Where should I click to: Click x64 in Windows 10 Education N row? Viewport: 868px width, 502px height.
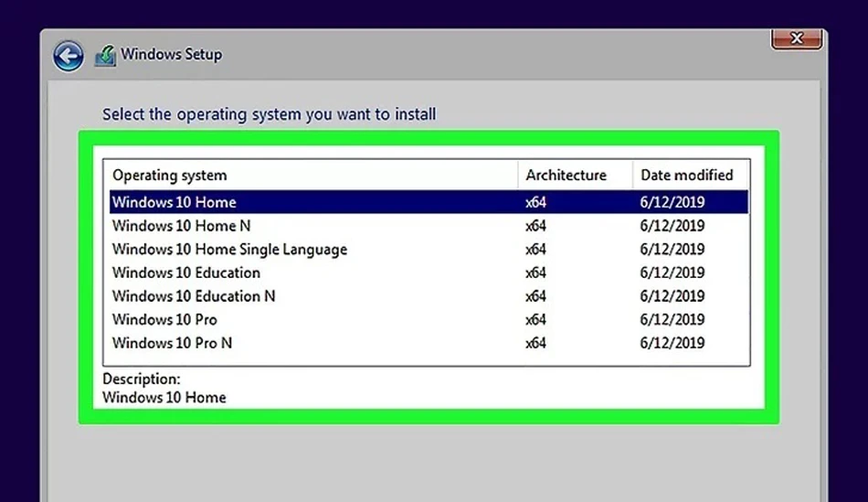pyautogui.click(x=535, y=296)
